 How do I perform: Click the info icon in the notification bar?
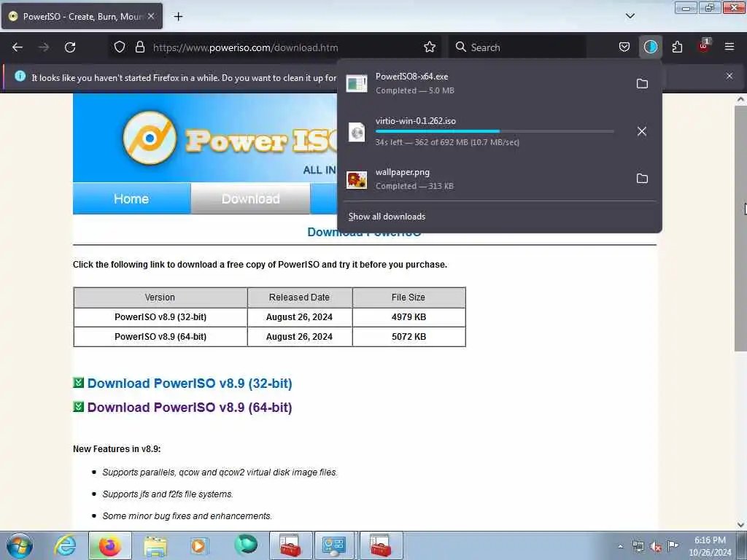(20, 76)
